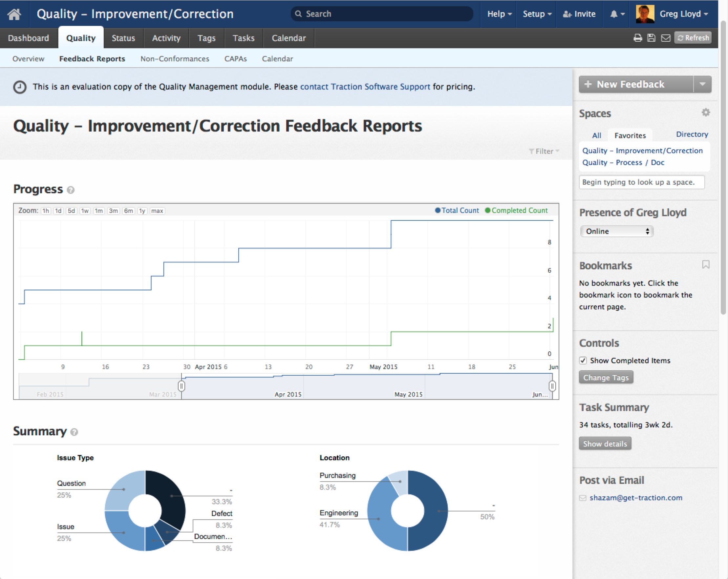Viewport: 728px width, 579px height.
Task: Click the Spaces settings gear icon
Action: coord(706,113)
